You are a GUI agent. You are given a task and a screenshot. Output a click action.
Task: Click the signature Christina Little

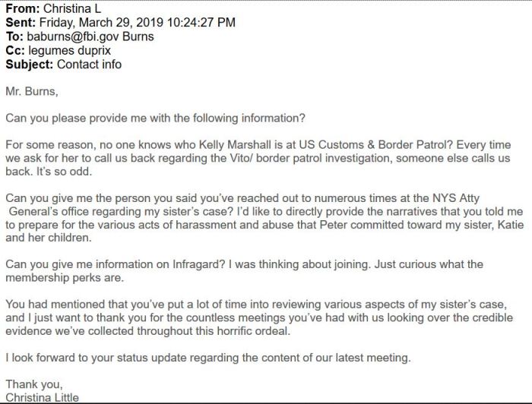pyautogui.click(x=42, y=397)
